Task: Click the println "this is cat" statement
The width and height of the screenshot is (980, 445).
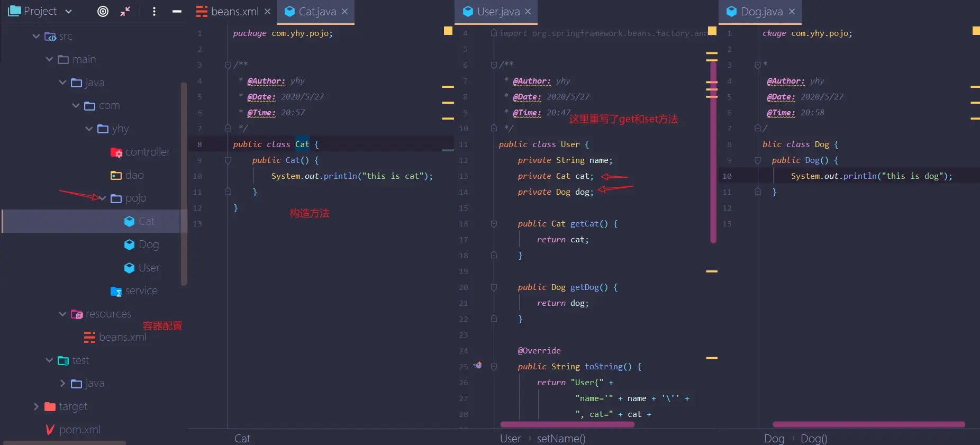Action: pyautogui.click(x=352, y=176)
